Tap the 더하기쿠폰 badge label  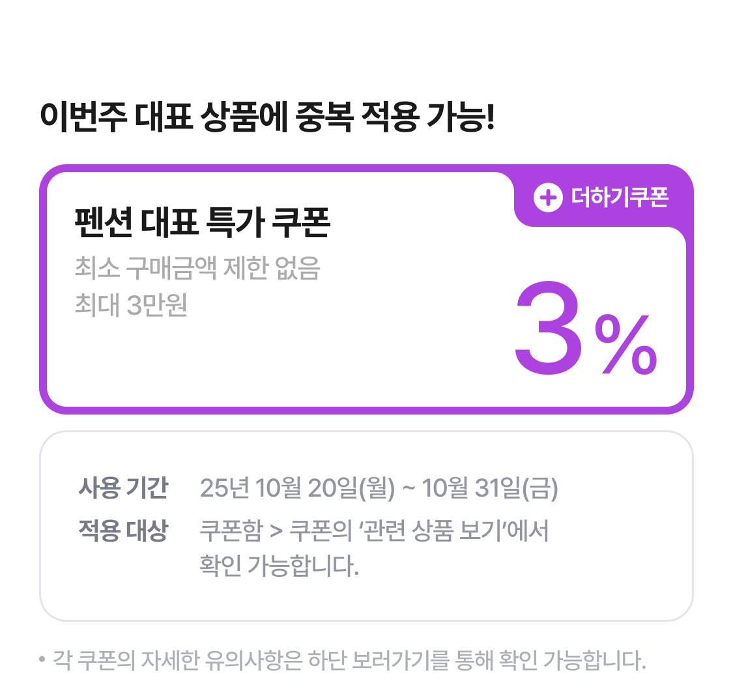[x=620, y=197]
